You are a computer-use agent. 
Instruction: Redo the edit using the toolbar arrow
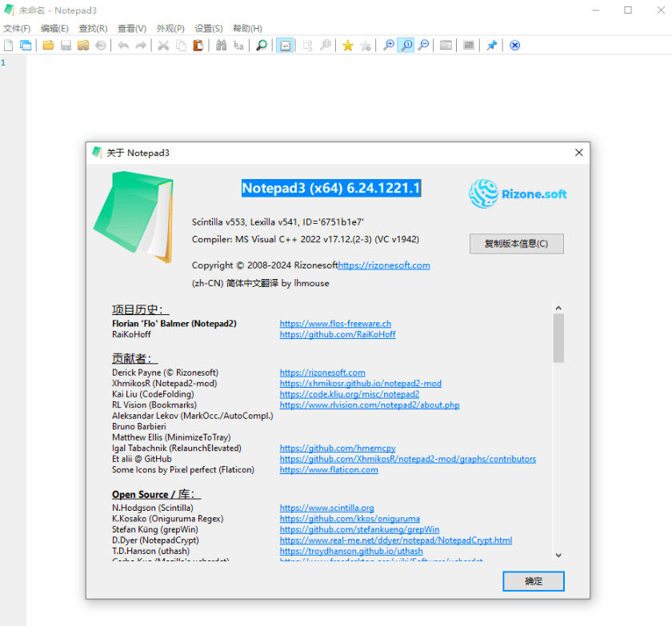[x=141, y=46]
